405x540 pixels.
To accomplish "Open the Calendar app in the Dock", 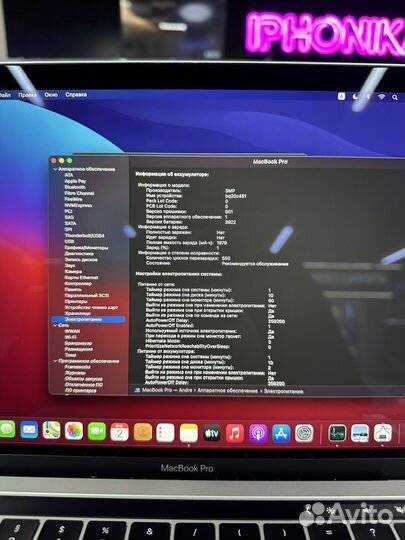I will click(x=120, y=432).
